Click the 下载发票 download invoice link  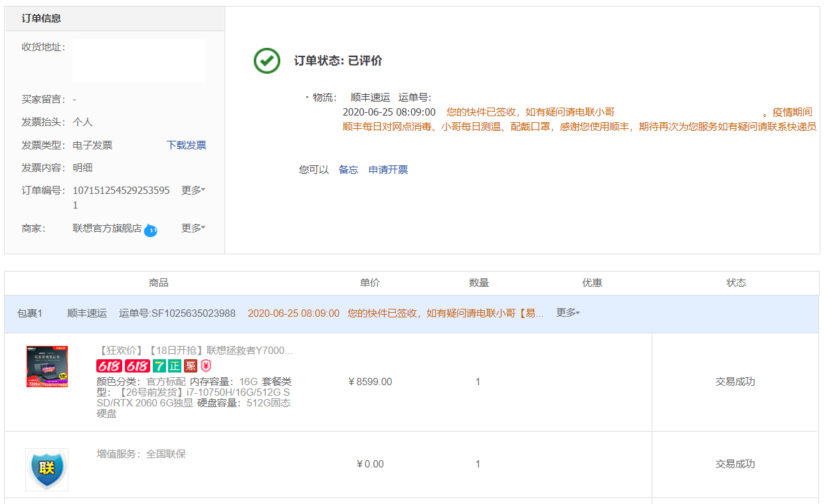click(x=187, y=145)
